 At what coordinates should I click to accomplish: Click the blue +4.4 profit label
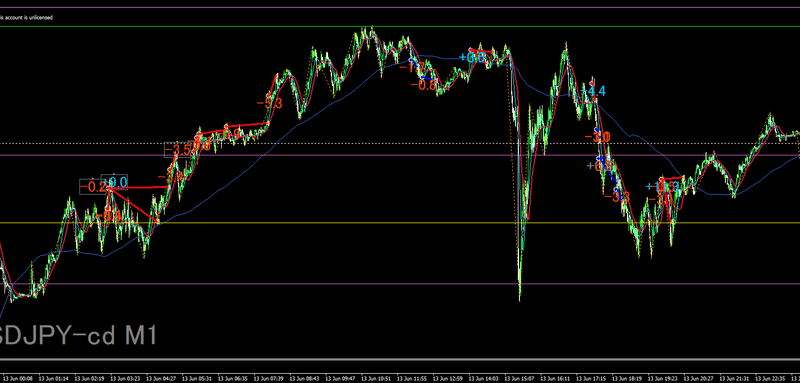tap(593, 91)
